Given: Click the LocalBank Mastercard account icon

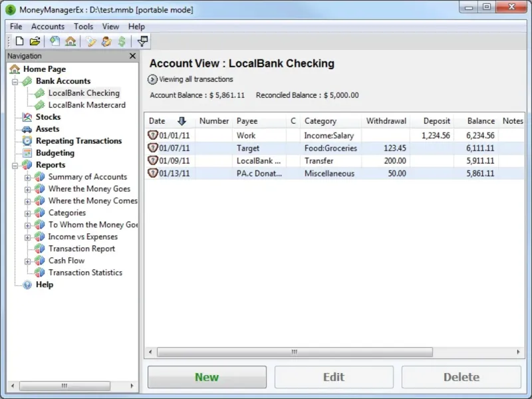Looking at the screenshot, I should pos(40,105).
